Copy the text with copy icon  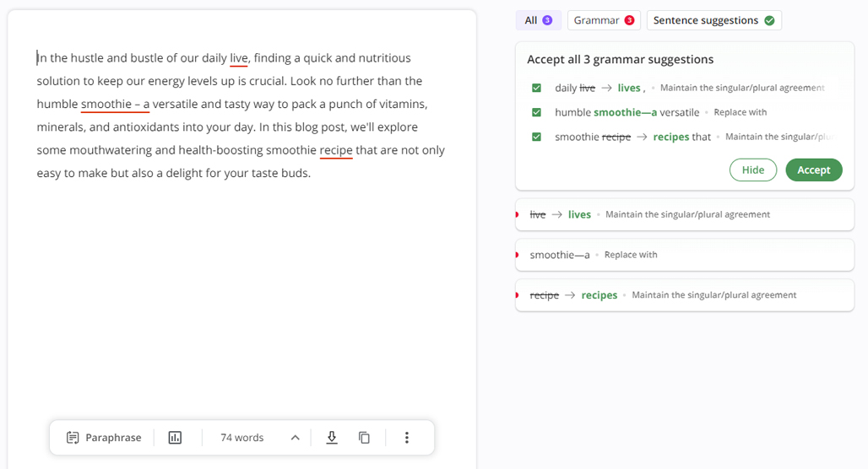364,438
